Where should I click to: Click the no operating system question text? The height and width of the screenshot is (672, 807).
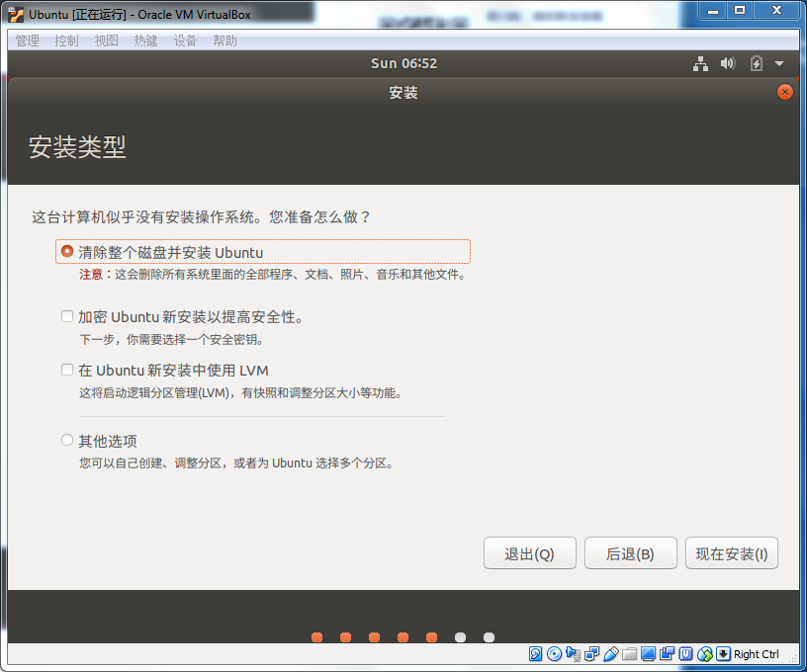click(201, 217)
